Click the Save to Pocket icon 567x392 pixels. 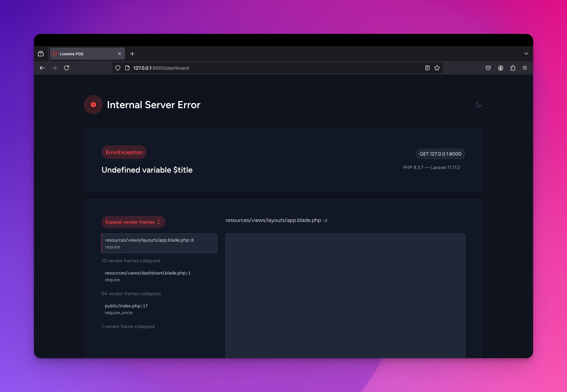point(488,68)
